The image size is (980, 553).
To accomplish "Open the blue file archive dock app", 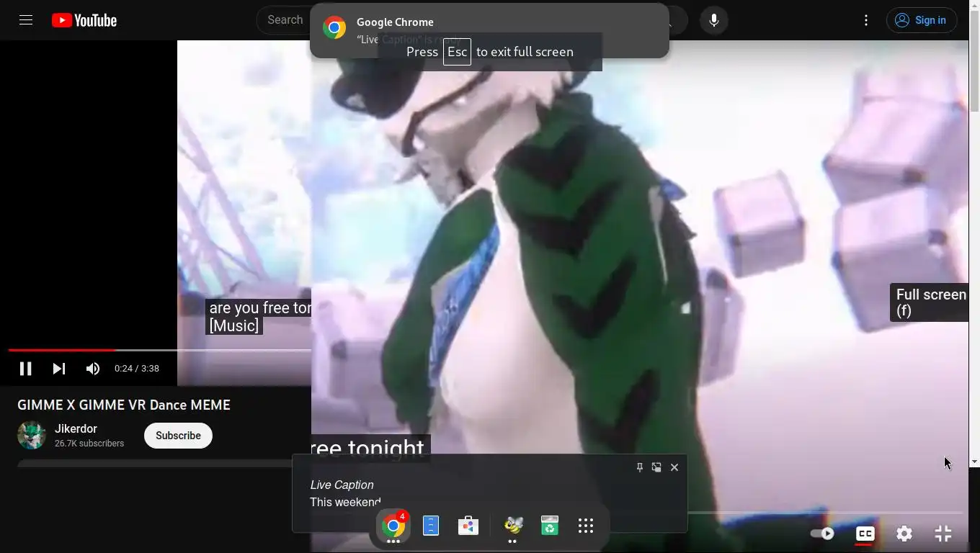I will (431, 526).
